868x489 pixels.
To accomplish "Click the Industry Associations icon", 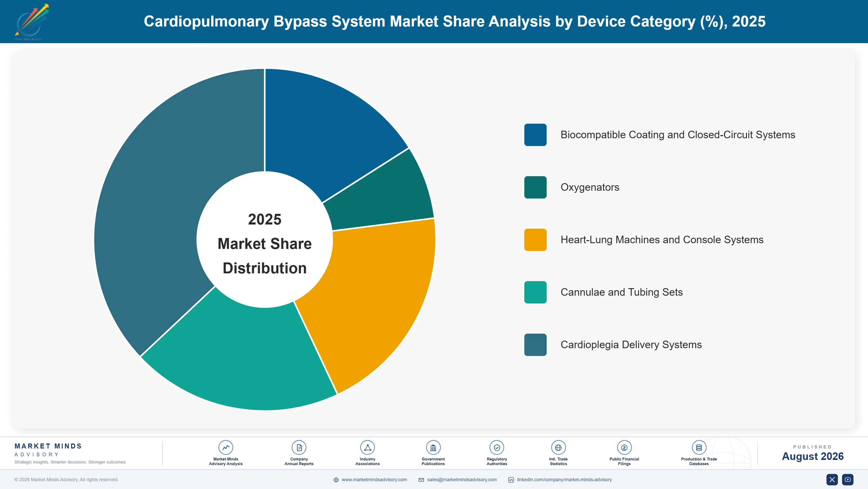I will 367,447.
